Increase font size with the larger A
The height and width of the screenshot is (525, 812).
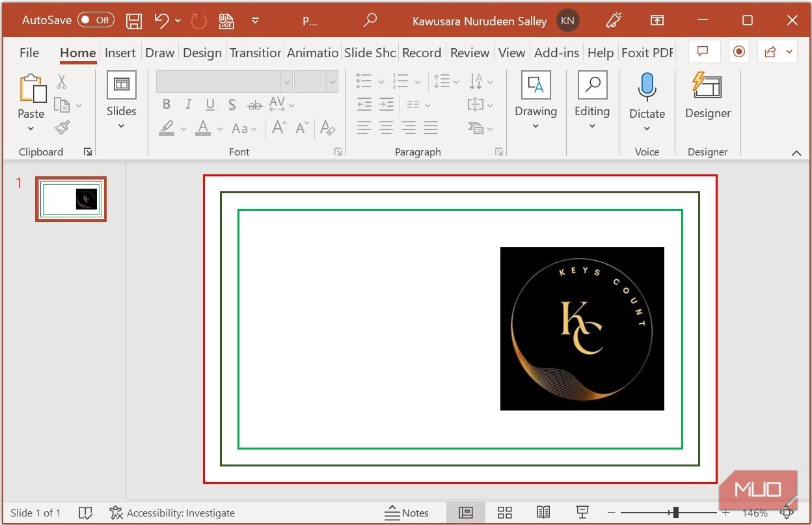(x=280, y=128)
